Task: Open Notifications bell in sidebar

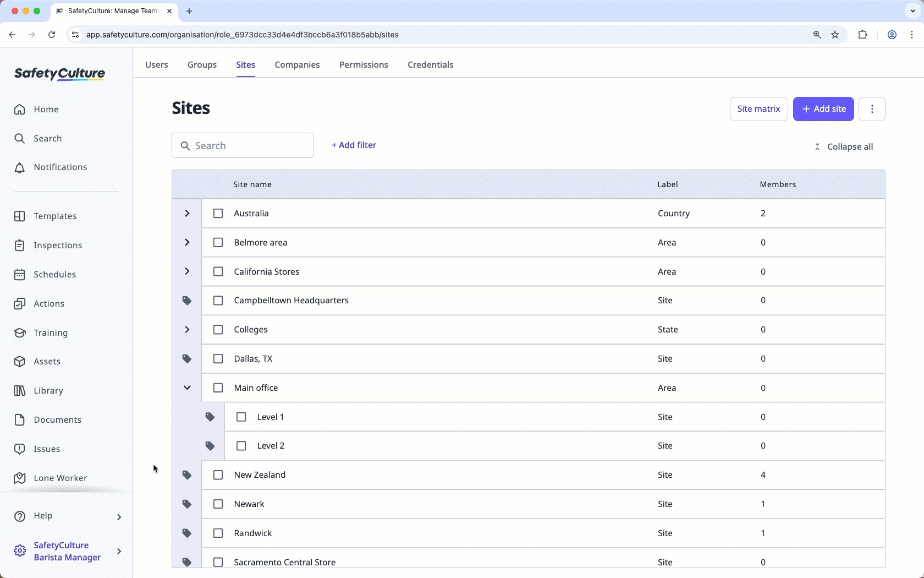Action: pyautogui.click(x=51, y=167)
